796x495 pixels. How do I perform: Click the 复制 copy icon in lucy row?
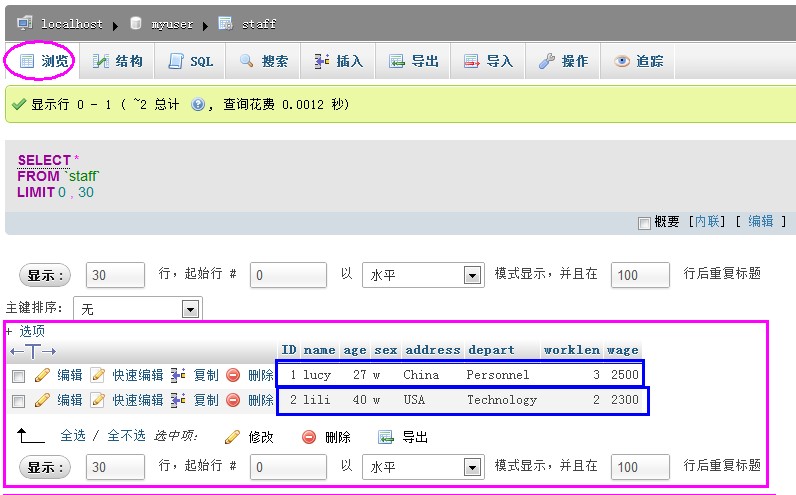click(x=178, y=375)
